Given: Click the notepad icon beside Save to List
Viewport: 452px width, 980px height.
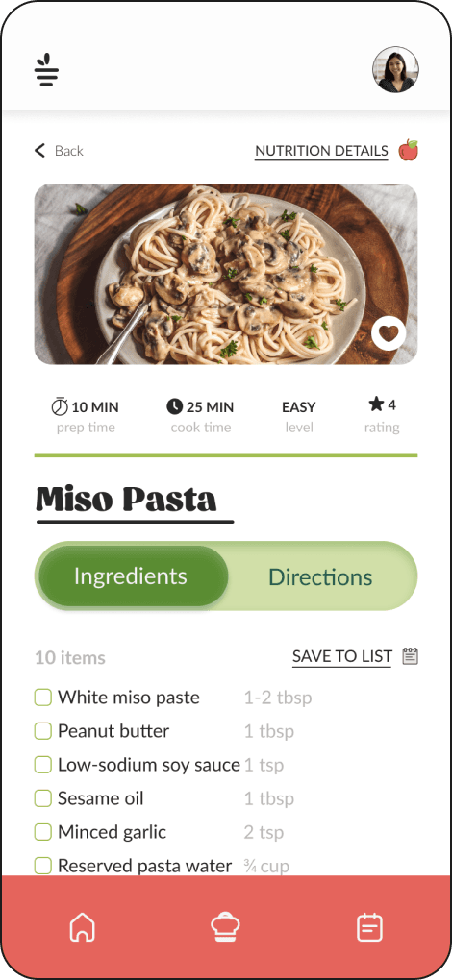Looking at the screenshot, I should (x=410, y=656).
